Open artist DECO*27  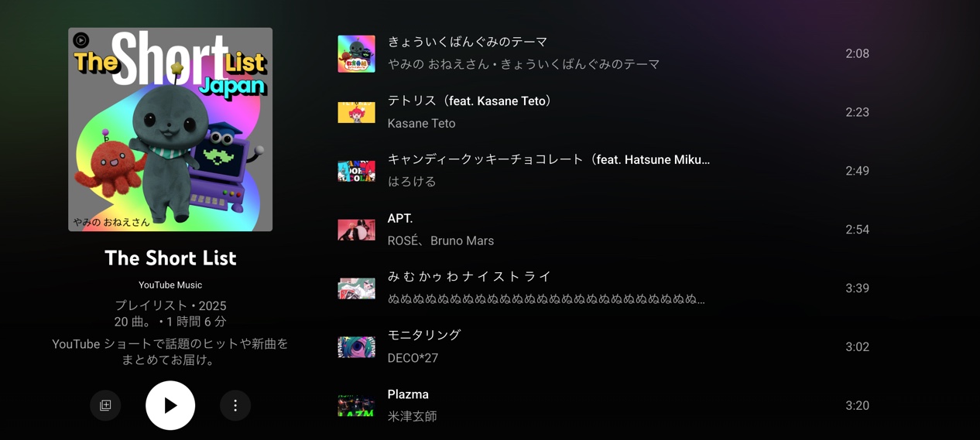point(413,358)
